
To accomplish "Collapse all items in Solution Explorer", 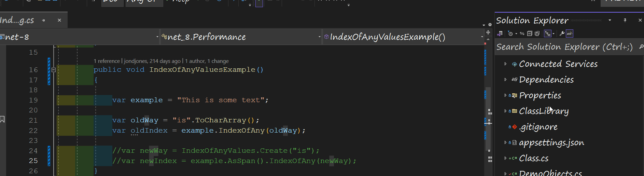I will click(530, 33).
